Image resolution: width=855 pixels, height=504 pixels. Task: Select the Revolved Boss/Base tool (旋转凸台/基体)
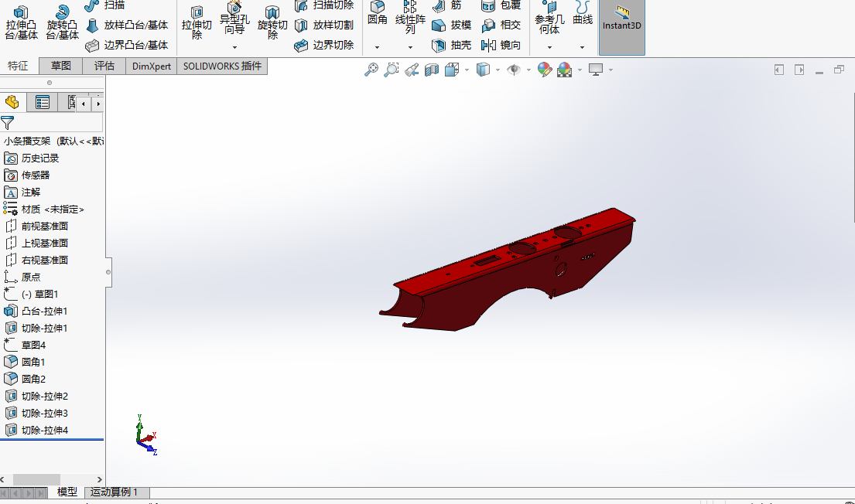62,22
